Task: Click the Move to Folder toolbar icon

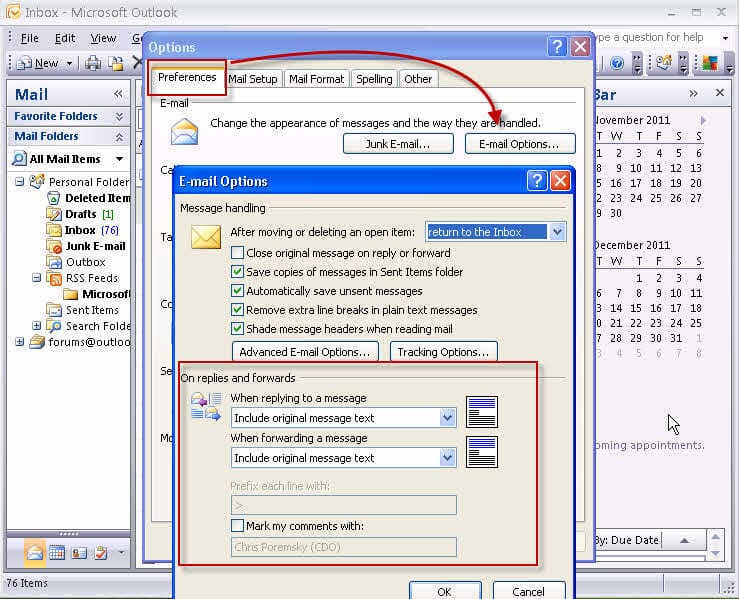Action: (x=115, y=63)
